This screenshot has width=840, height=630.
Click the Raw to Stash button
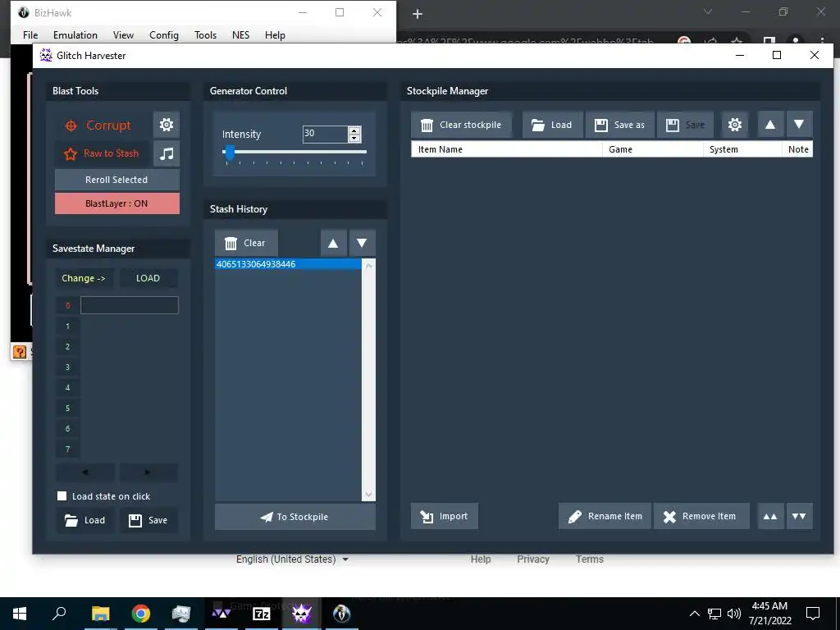102,153
